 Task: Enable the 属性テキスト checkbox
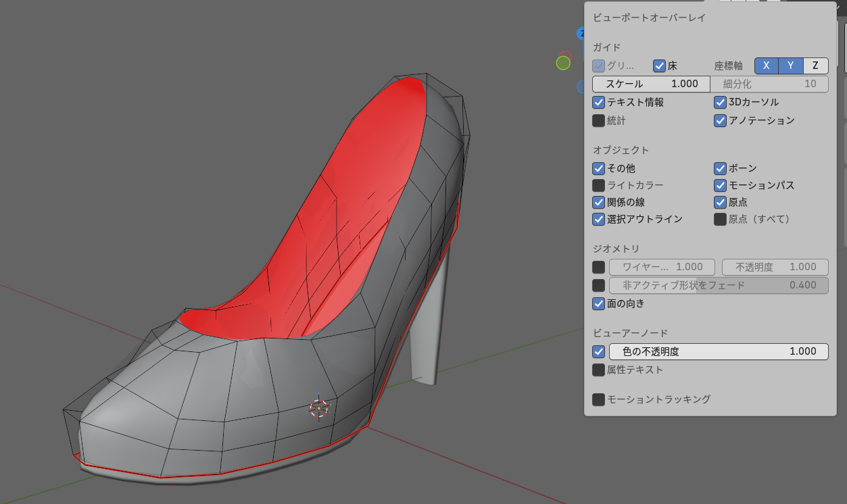point(598,370)
